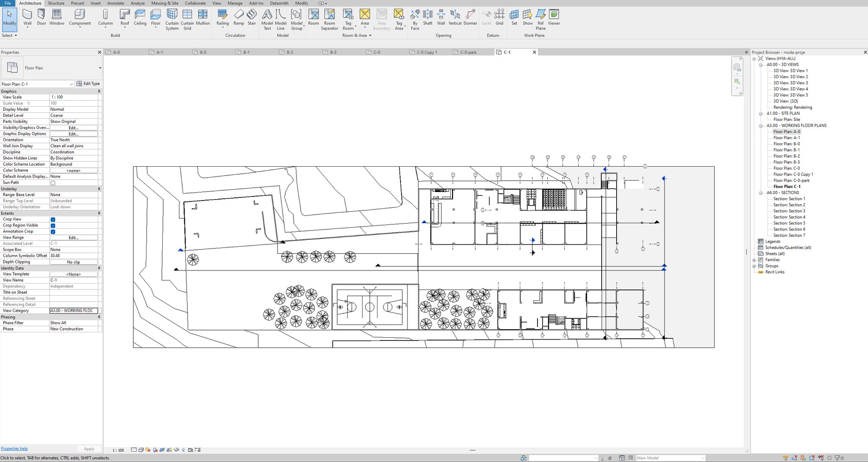Open the Floor Plan: C-1 instance dropdown
The height and width of the screenshot is (462, 868).
[x=71, y=84]
